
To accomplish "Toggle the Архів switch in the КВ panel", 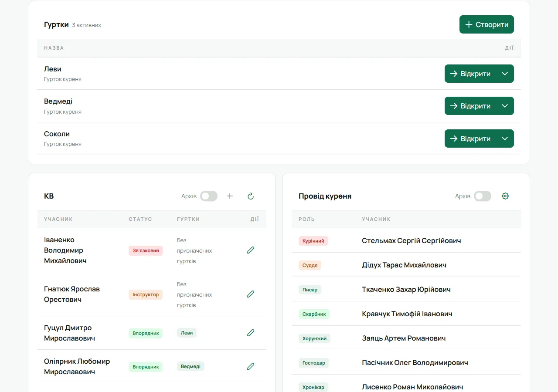I will pos(209,196).
